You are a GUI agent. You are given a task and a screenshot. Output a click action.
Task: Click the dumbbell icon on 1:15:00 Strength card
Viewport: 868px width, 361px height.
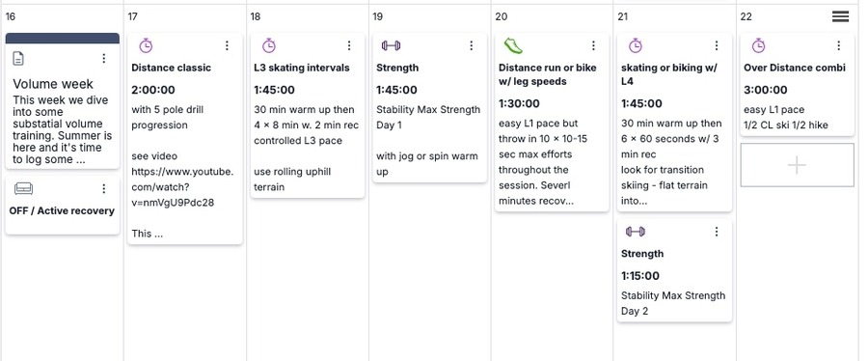(636, 232)
